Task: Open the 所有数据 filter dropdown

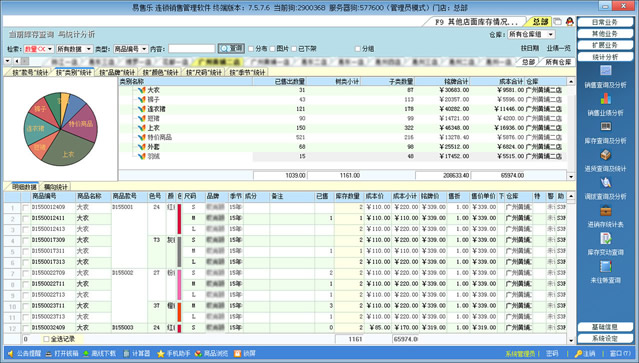Action: [x=75, y=49]
